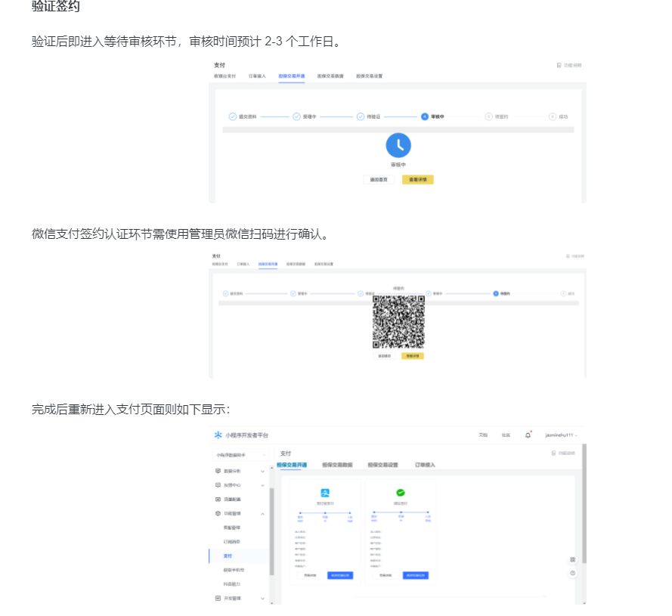
Task: Click 返回首页 button below the clock icon
Action: [379, 180]
